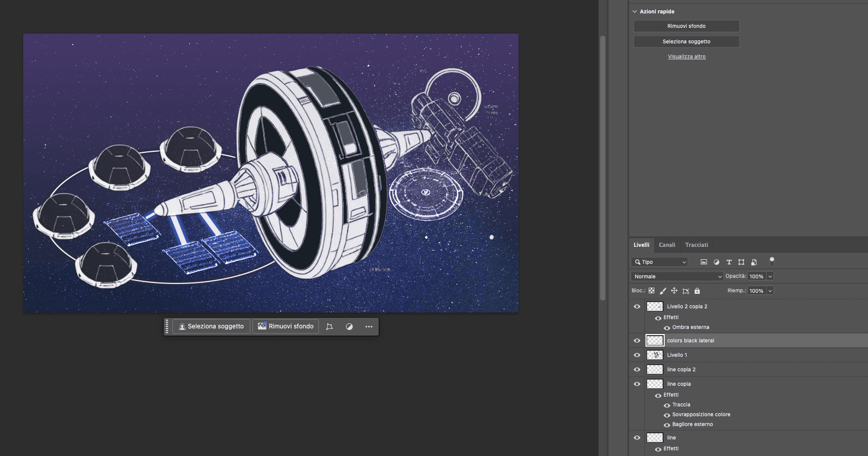Hide the Ombra esterna effect
This screenshot has height=456, width=868.
point(667,328)
